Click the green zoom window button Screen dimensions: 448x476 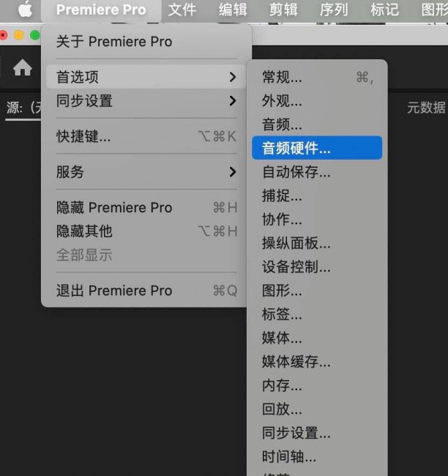click(x=35, y=35)
